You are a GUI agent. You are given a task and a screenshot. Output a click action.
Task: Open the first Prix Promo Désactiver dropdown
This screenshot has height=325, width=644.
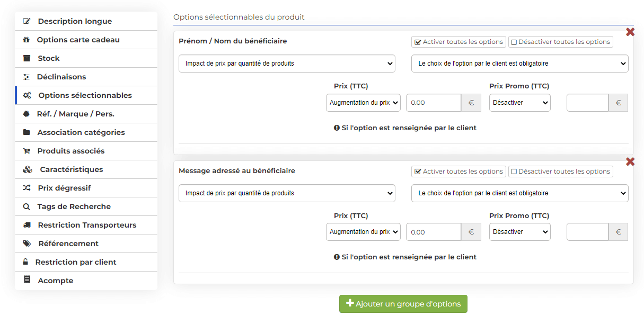520,103
